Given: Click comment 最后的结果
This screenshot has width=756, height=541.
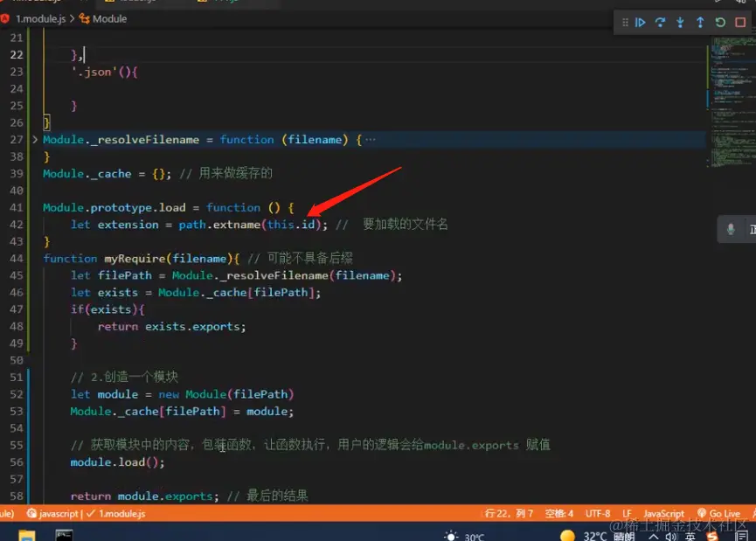Looking at the screenshot, I should point(277,496).
